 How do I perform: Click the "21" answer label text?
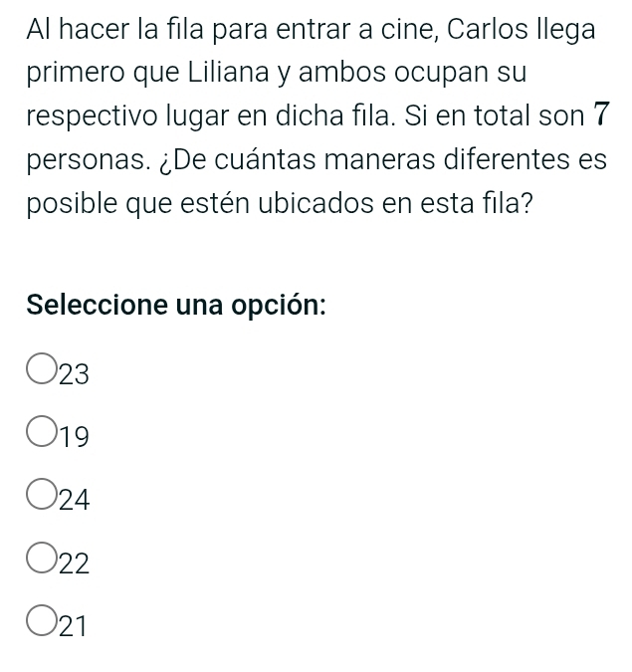75,627
